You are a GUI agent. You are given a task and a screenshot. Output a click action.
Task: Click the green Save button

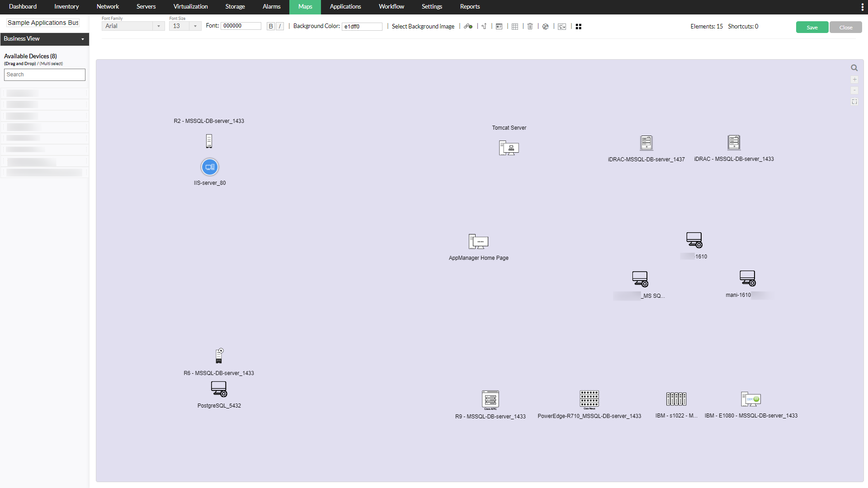tap(812, 28)
